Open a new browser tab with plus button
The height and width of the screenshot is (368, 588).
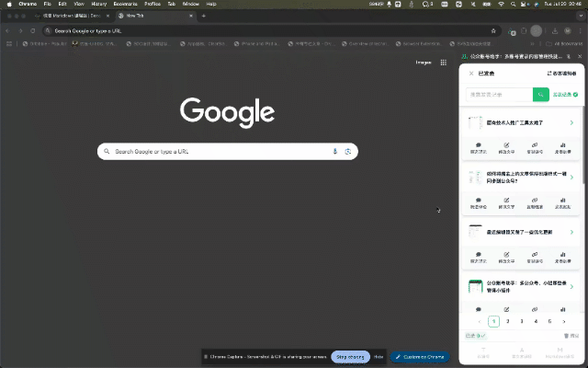tap(204, 16)
